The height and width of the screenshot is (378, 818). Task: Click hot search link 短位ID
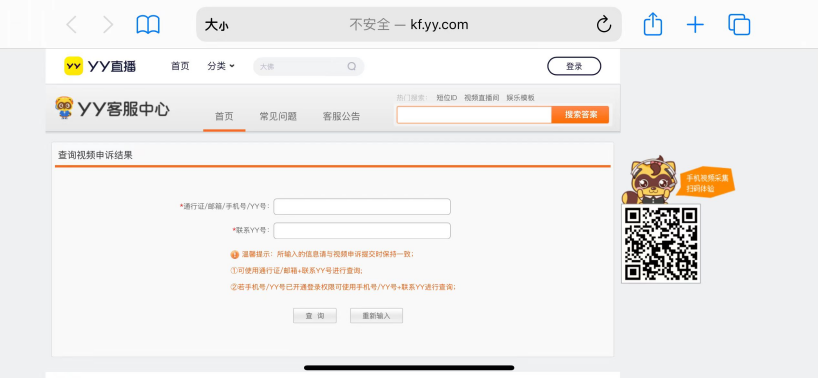point(447,97)
